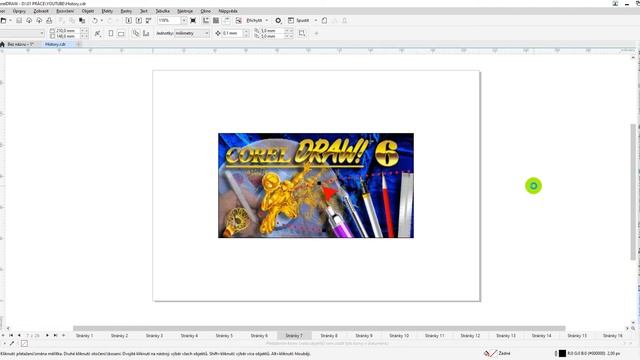Select the Stránky 12 page tab

pos(470,336)
